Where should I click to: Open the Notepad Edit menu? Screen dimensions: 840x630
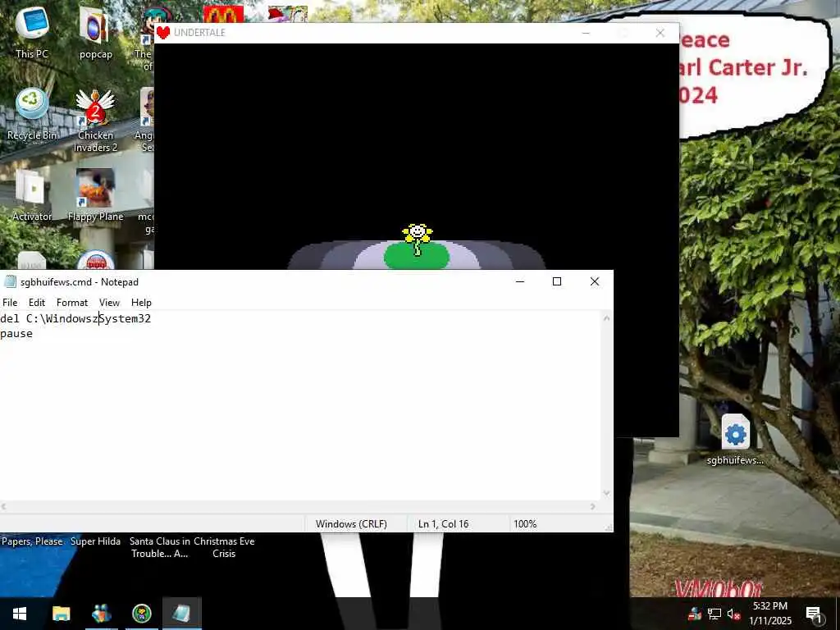click(37, 303)
